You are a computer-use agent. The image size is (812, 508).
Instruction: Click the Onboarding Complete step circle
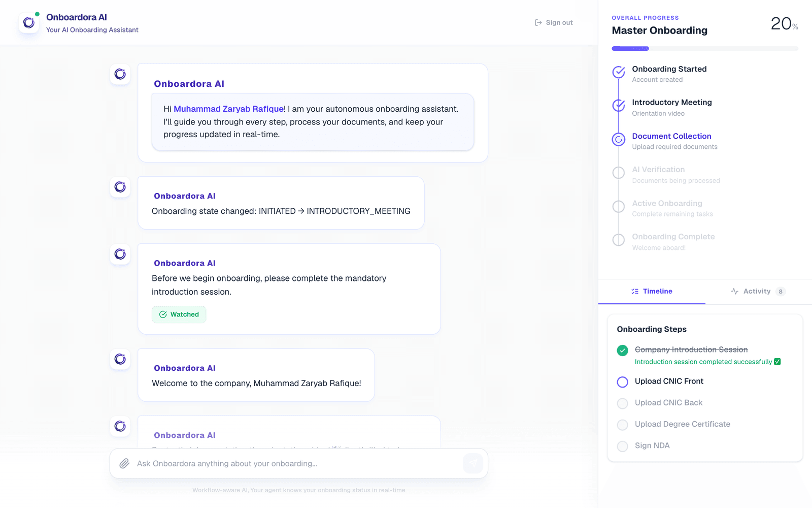[x=619, y=240]
